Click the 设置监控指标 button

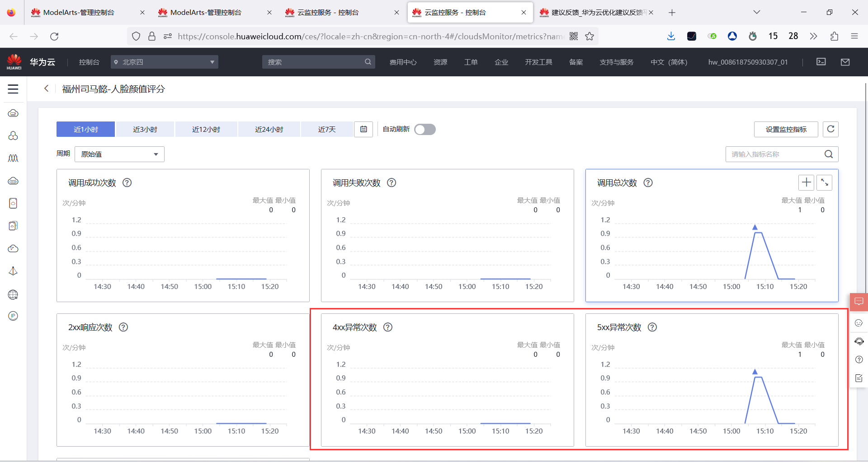pyautogui.click(x=786, y=129)
